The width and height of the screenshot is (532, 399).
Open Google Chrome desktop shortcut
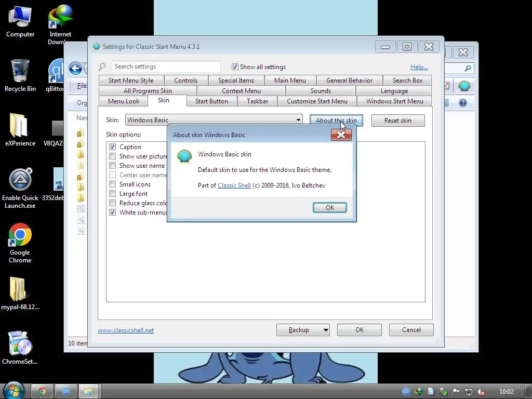point(20,243)
